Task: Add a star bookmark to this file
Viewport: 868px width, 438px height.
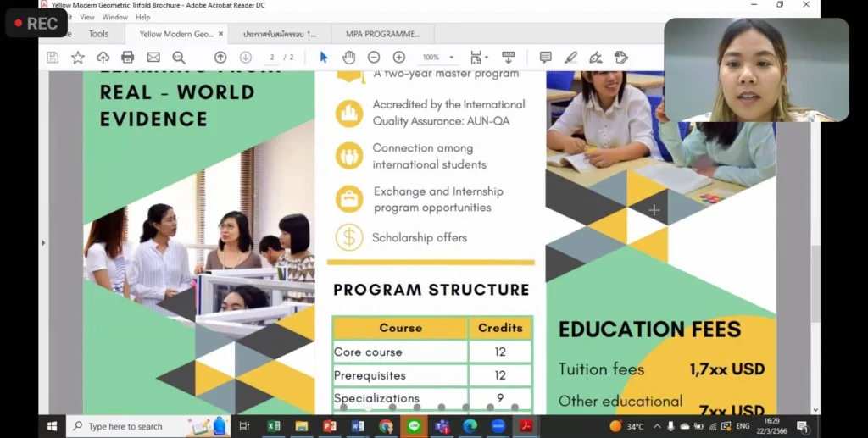Action: tap(78, 58)
